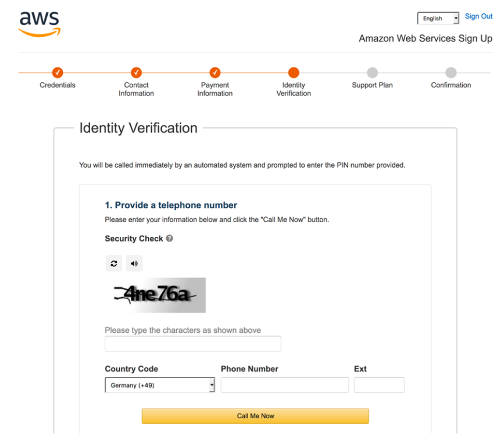Expand the Country Code Germany (+49) dropdown
This screenshot has height=441, width=504.
[x=160, y=385]
